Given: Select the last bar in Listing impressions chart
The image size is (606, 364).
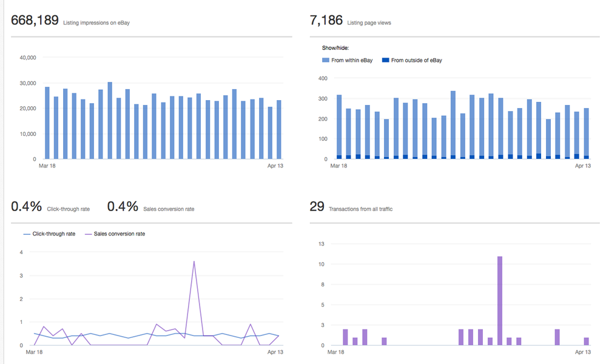Looking at the screenshot, I should click(x=279, y=130).
